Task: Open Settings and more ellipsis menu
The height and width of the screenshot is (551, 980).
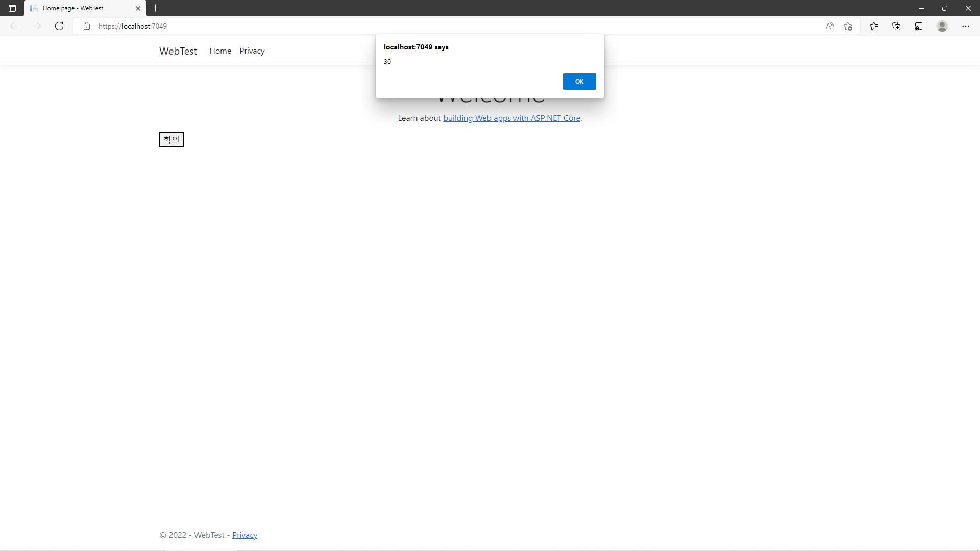Action: 965,26
